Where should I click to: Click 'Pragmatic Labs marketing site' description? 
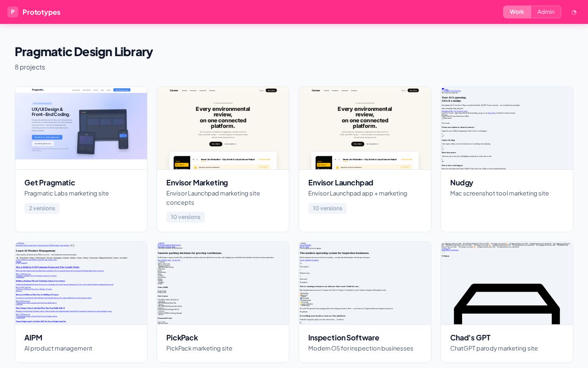[67, 193]
